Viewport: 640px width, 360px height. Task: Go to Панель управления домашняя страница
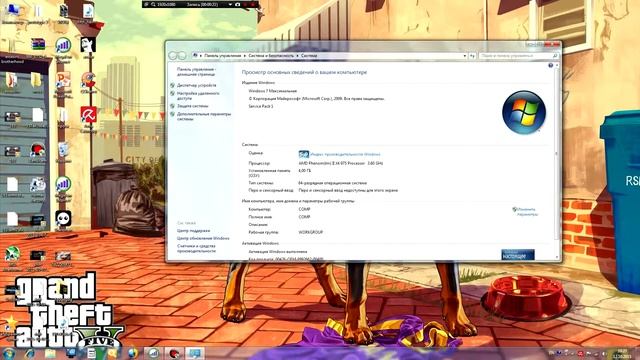(x=196, y=72)
